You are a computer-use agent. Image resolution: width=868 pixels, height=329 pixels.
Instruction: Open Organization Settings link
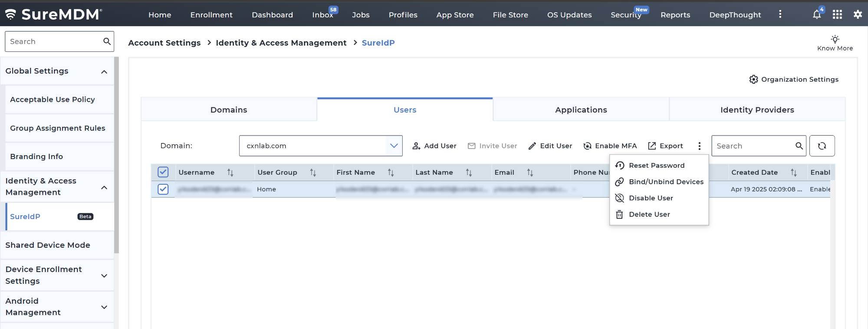coord(794,80)
